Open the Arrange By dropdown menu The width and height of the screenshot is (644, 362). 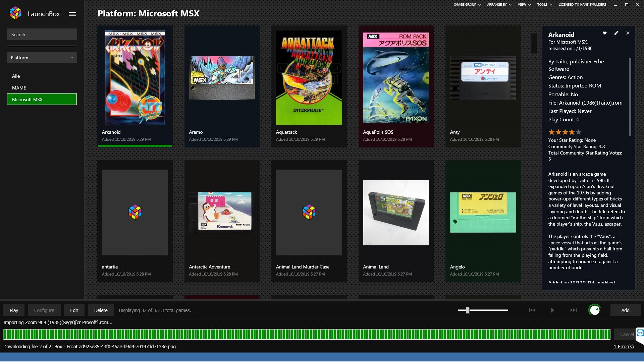pyautogui.click(x=499, y=5)
